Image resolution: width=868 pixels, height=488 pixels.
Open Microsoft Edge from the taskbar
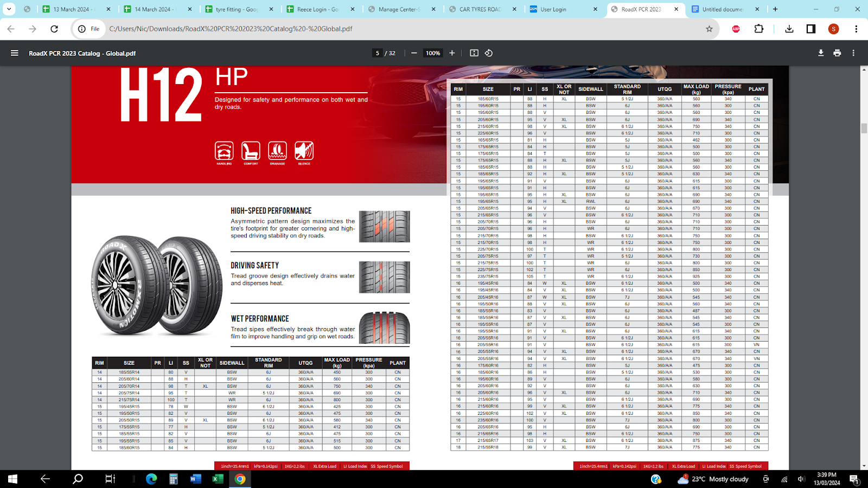tap(151, 479)
